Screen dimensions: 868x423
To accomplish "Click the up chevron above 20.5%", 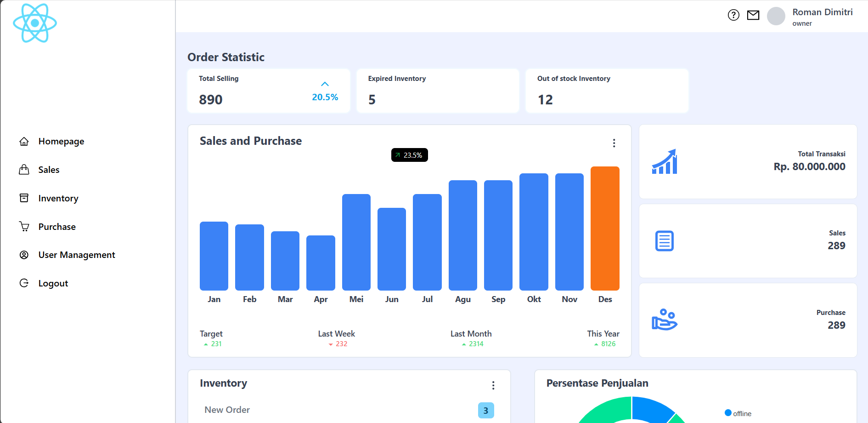I will [x=325, y=84].
